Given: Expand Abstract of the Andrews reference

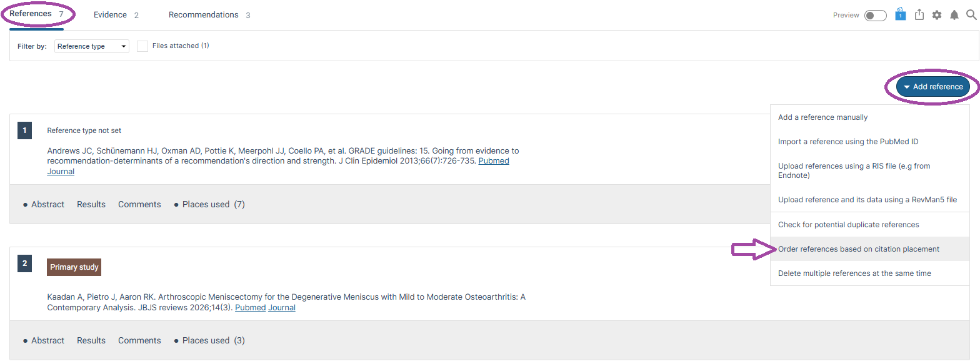Looking at the screenshot, I should 47,204.
